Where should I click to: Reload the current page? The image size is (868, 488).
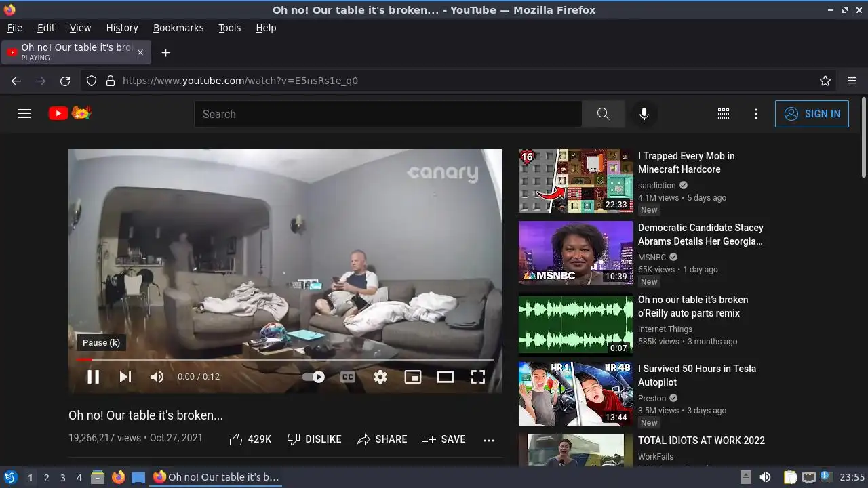click(x=65, y=81)
